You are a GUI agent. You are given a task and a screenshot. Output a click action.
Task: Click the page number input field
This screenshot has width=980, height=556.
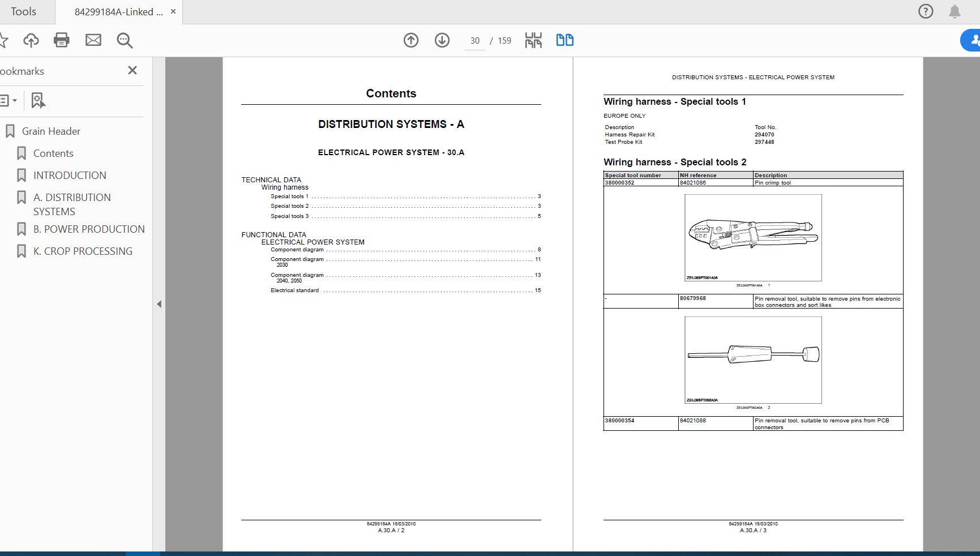pos(474,41)
